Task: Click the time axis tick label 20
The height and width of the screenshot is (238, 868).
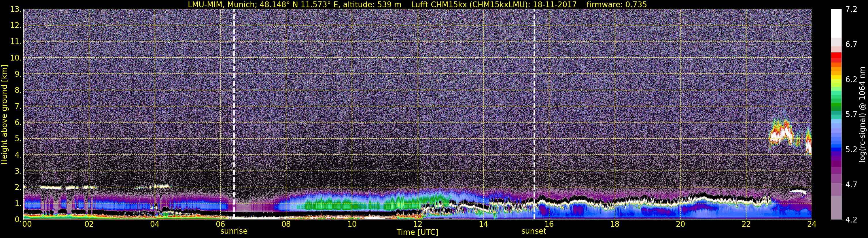Action: tap(680, 224)
